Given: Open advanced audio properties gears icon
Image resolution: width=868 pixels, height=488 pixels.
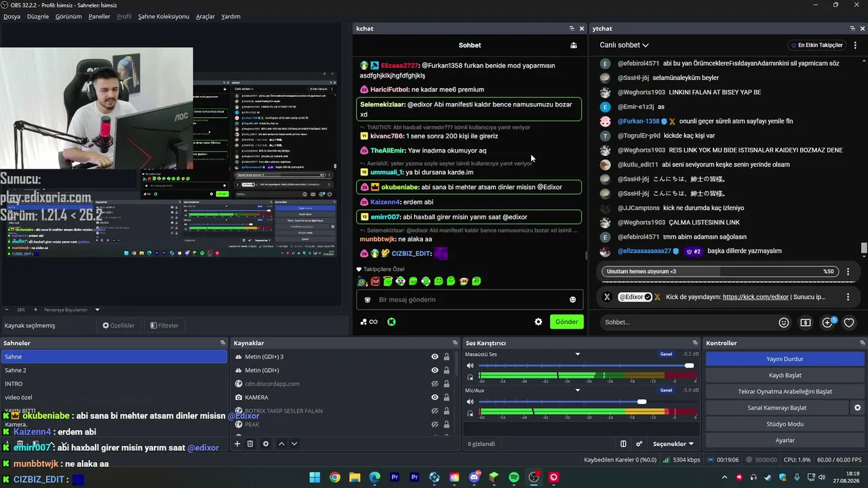Looking at the screenshot, I should point(639,444).
